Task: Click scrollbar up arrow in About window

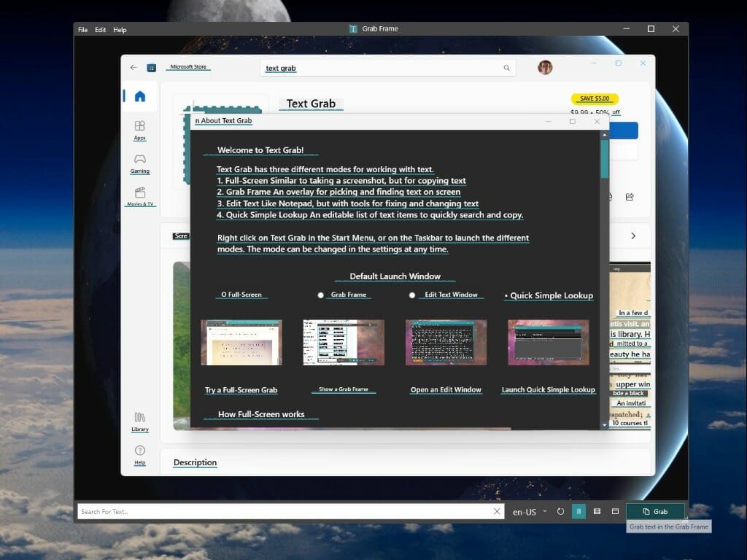Action: pos(604,135)
